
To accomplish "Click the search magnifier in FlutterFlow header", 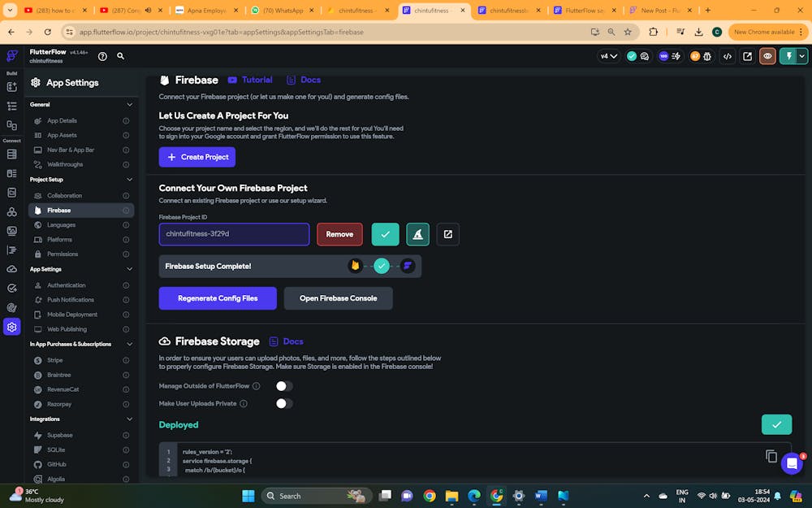I will tap(121, 56).
